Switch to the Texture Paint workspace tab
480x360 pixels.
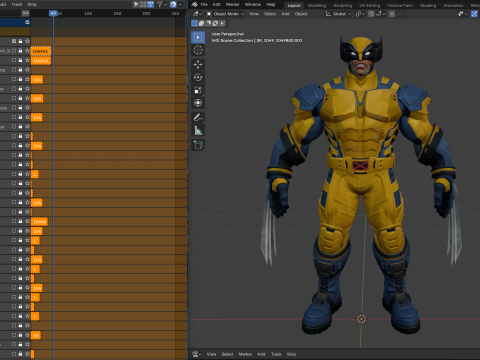point(400,5)
